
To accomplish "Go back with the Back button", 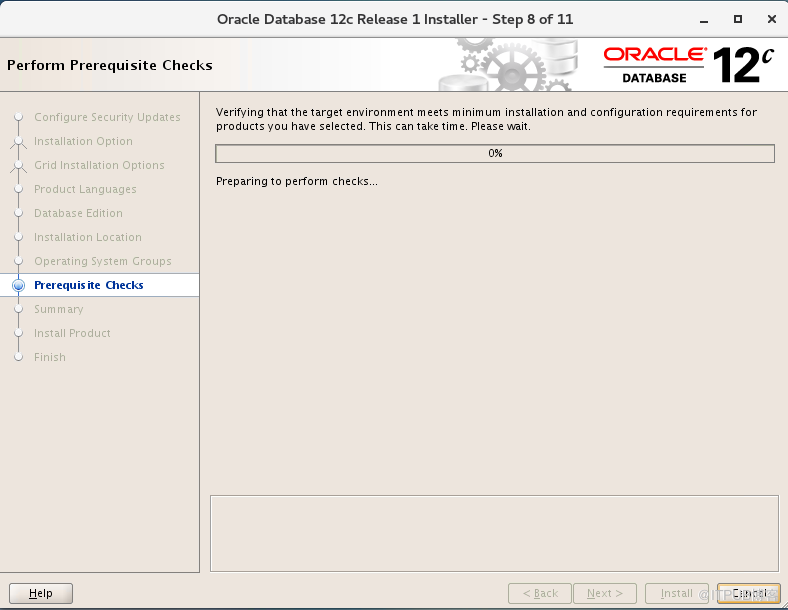I will pos(540,593).
